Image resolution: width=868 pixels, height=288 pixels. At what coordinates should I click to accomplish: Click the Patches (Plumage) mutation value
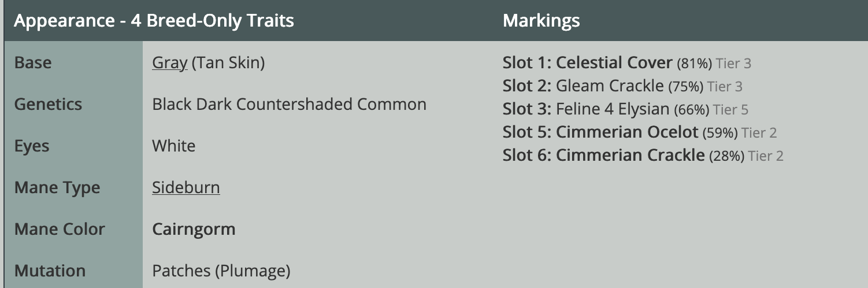[x=221, y=271]
